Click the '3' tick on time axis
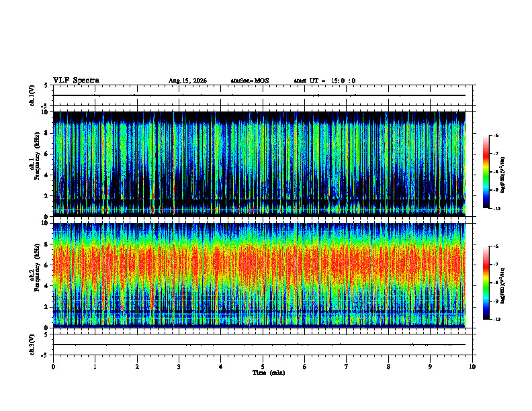 click(179, 367)
